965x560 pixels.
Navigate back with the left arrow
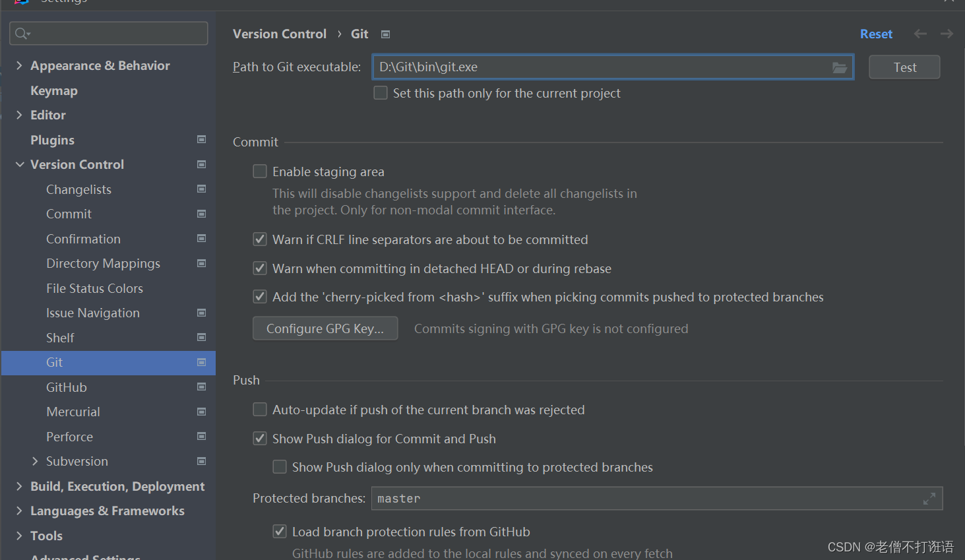(x=920, y=34)
